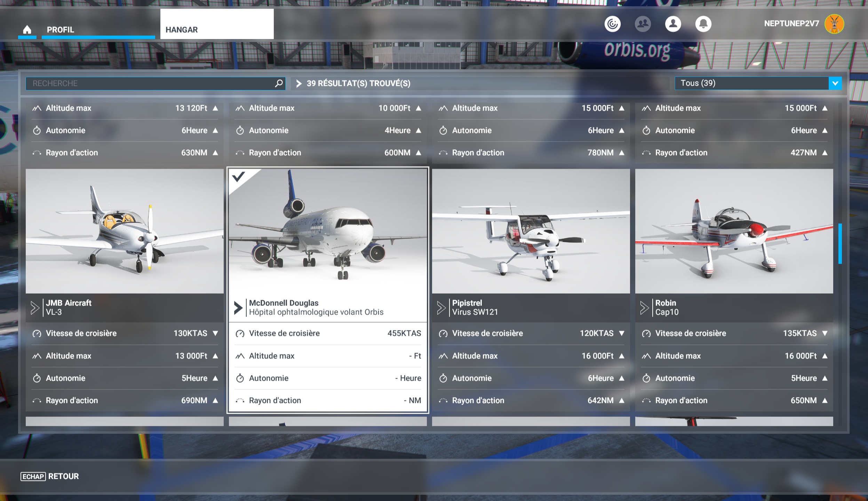Open the NEPTUNEP2V7 profile avatar
The width and height of the screenshot is (868, 501).
pyautogui.click(x=834, y=24)
